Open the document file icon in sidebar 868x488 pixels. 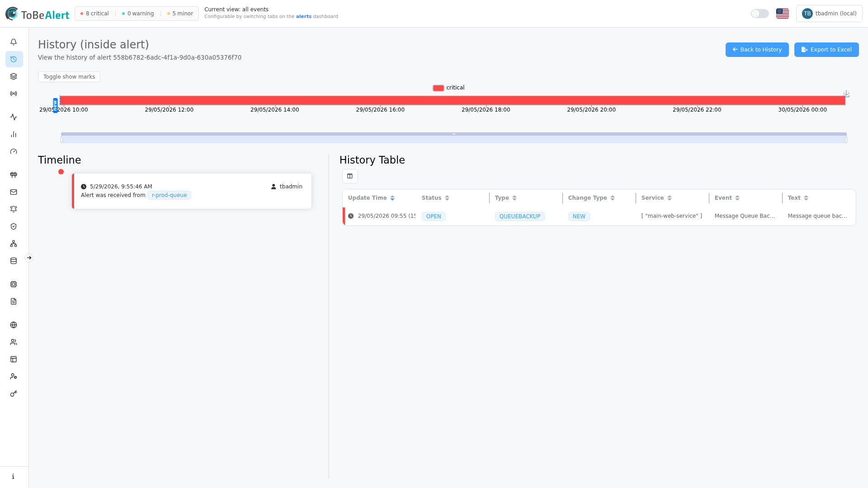(x=14, y=301)
